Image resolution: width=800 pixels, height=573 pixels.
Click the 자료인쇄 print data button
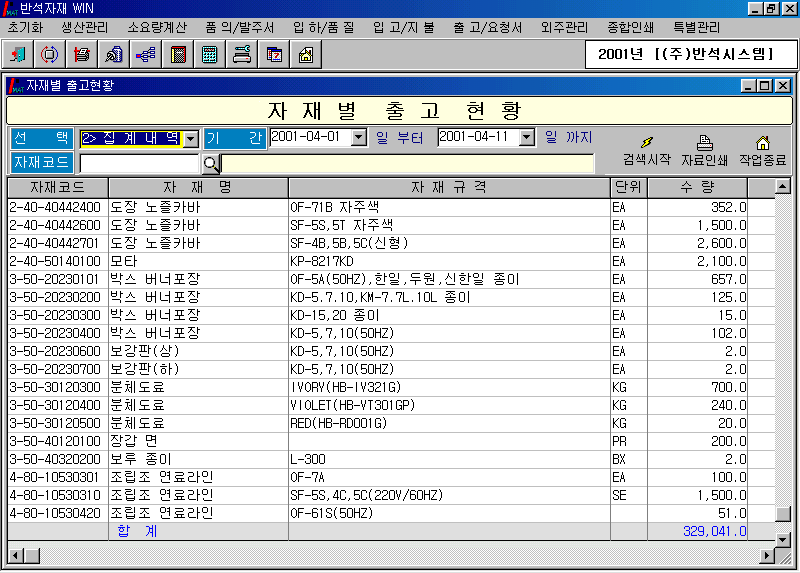point(704,150)
